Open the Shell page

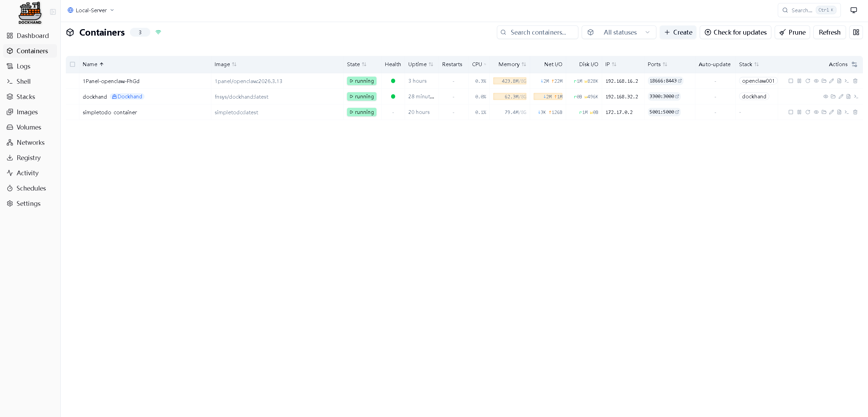click(30, 81)
